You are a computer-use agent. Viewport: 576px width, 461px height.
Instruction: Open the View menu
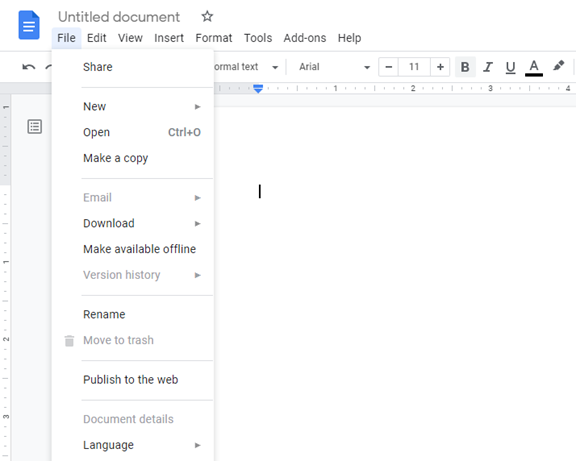click(x=130, y=38)
